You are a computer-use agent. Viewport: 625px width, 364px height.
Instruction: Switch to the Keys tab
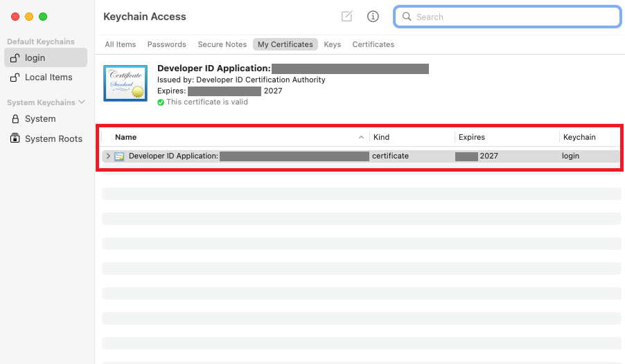point(332,44)
